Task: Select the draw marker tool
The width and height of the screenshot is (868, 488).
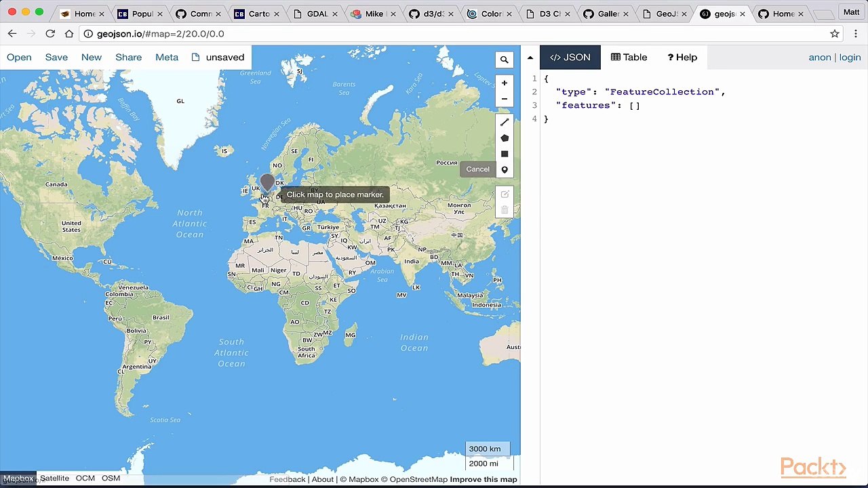Action: click(x=504, y=169)
